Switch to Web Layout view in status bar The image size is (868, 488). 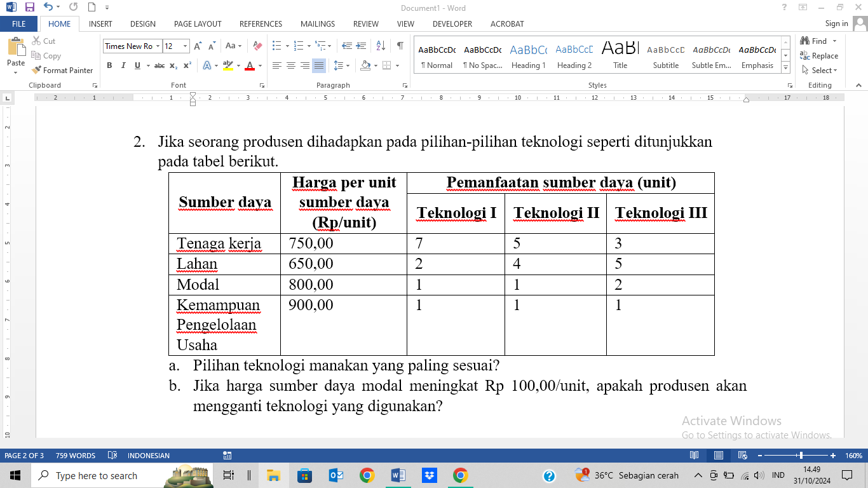(x=742, y=456)
